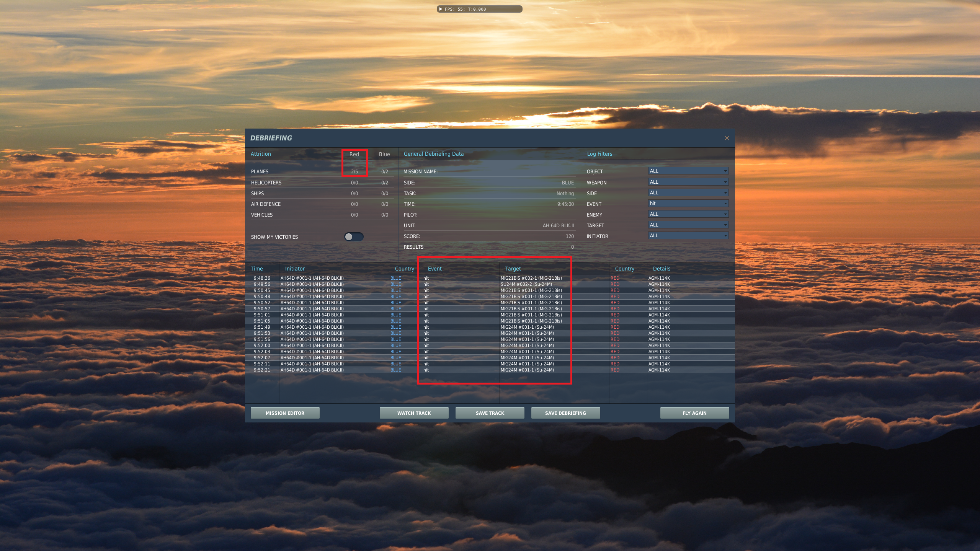Select the log row at 9:50:45

pyautogui.click(x=490, y=290)
